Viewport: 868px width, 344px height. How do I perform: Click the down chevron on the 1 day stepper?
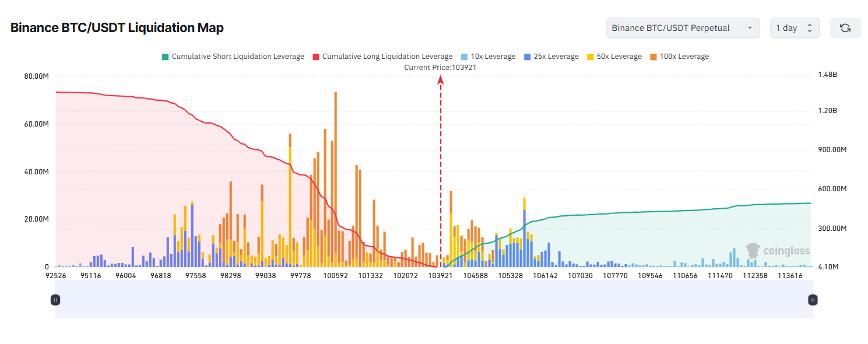[x=809, y=31]
